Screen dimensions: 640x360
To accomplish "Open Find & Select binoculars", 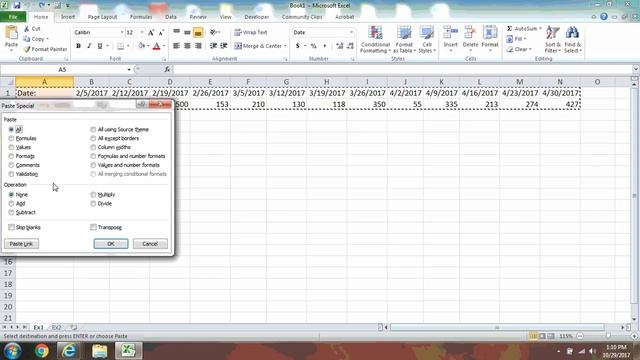I will (573, 39).
